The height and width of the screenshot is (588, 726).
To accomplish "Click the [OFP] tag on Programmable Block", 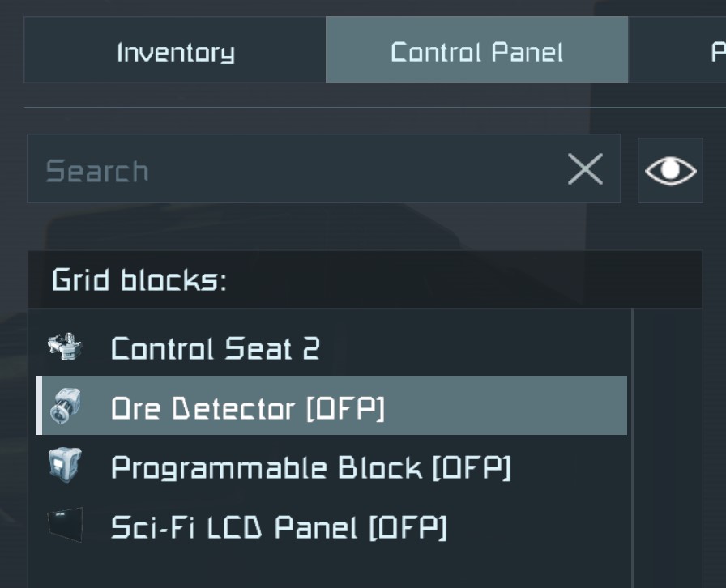I will click(x=472, y=467).
